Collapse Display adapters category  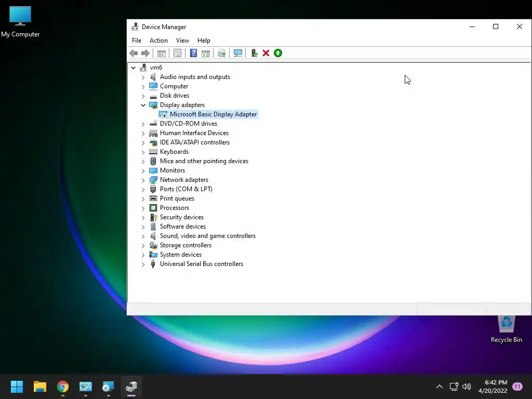[x=143, y=105]
